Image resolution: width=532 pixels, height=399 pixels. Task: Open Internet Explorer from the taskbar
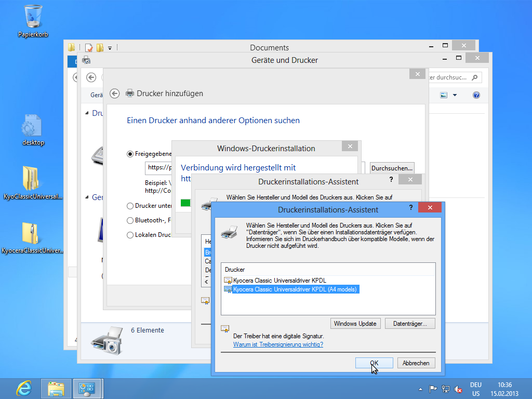pos(24,389)
